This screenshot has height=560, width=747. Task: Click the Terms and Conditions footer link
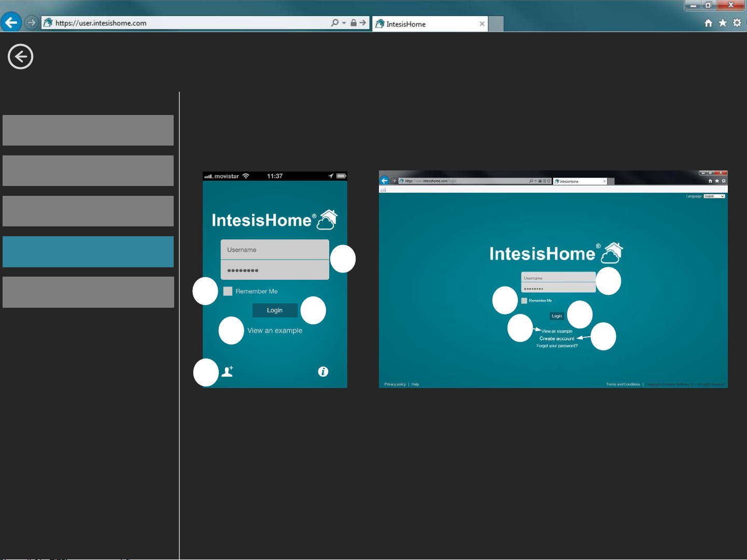623,384
